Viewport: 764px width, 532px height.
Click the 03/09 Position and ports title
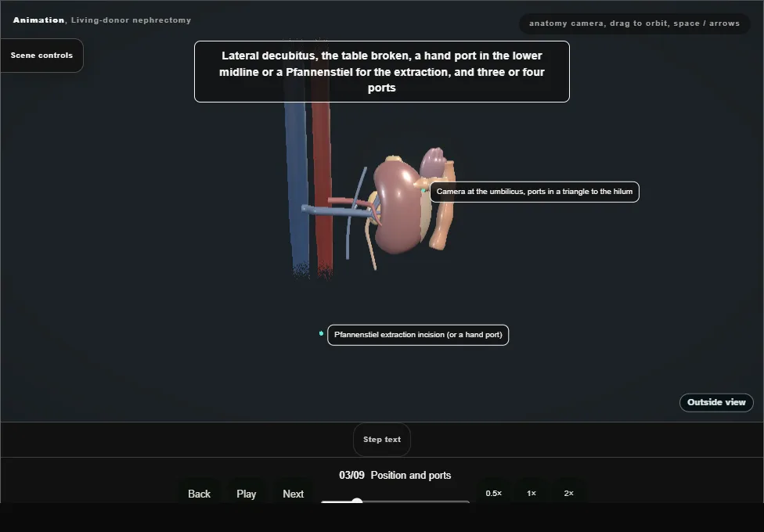(395, 475)
